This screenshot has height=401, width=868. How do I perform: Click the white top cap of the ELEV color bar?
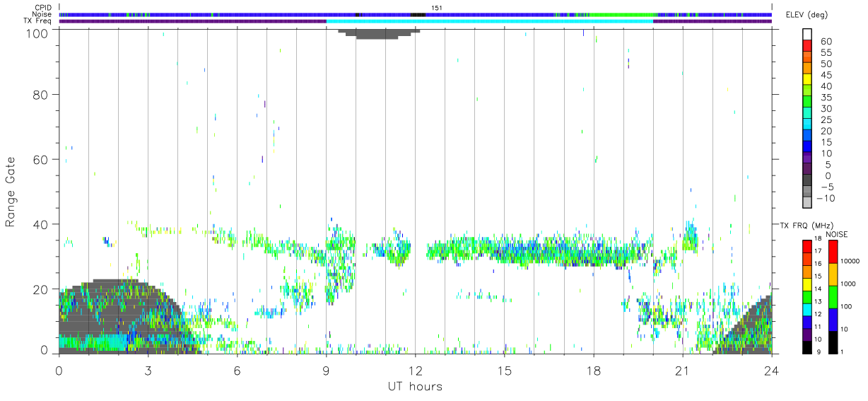pyautogui.click(x=809, y=35)
